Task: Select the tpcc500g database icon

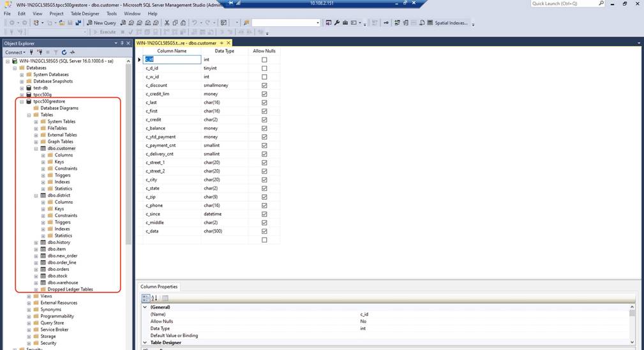Action: (x=29, y=95)
